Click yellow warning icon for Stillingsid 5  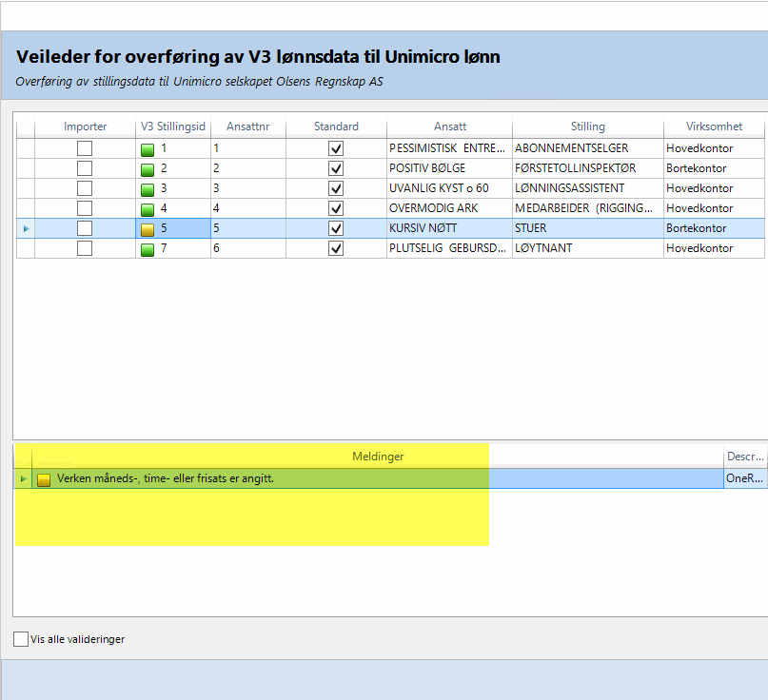(x=147, y=229)
